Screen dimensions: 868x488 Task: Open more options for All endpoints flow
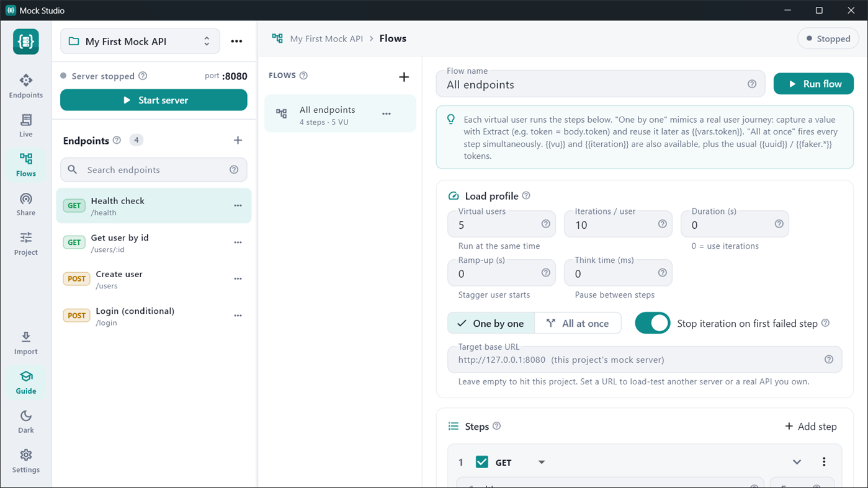tap(387, 114)
